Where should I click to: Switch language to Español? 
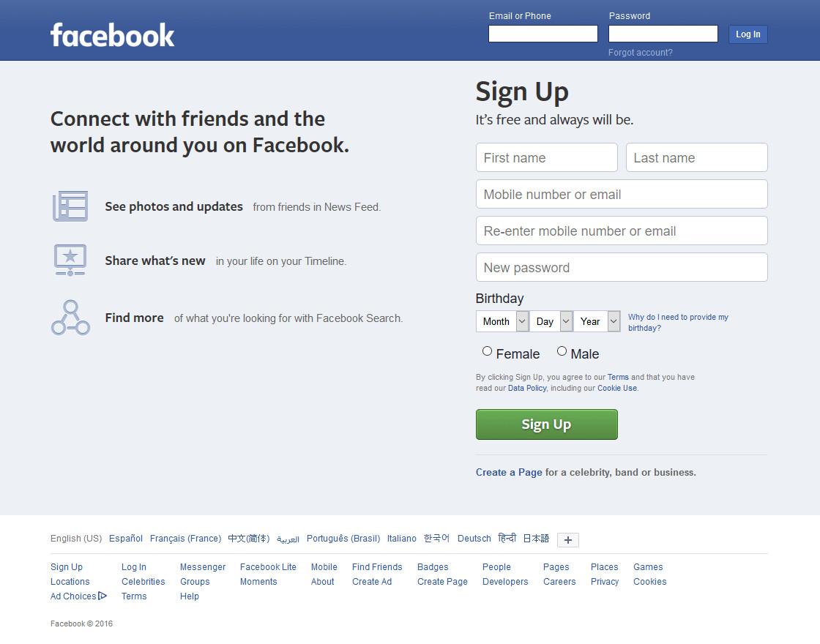click(125, 539)
